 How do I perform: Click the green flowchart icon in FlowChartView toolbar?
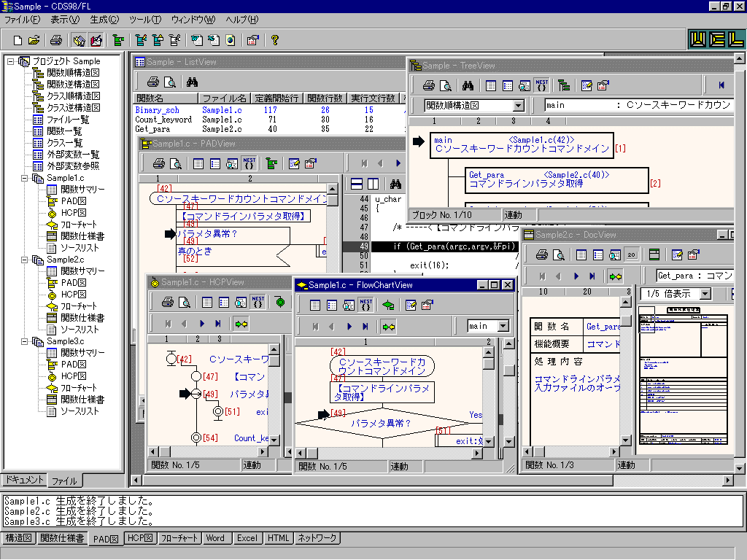387,305
